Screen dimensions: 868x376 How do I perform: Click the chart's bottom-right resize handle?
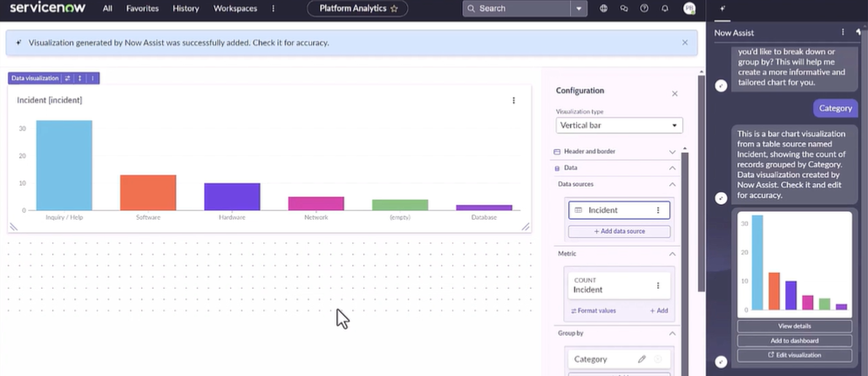coord(526,227)
